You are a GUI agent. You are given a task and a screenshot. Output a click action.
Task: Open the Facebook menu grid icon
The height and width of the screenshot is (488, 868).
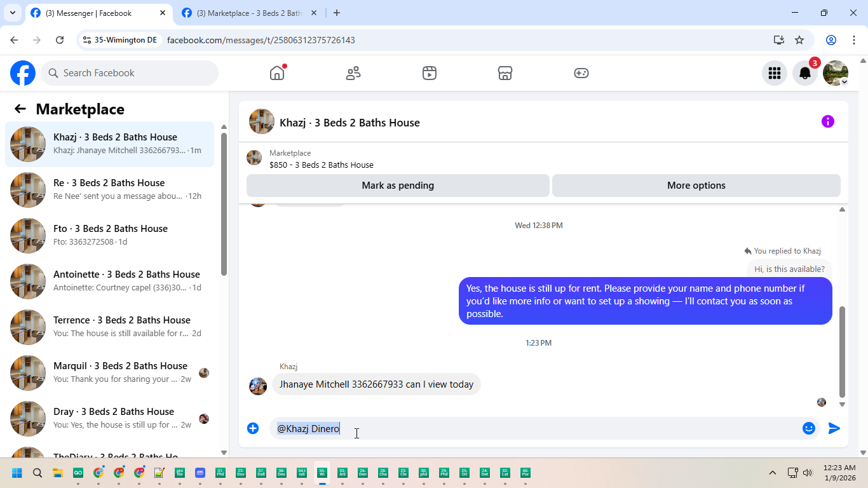coord(774,73)
